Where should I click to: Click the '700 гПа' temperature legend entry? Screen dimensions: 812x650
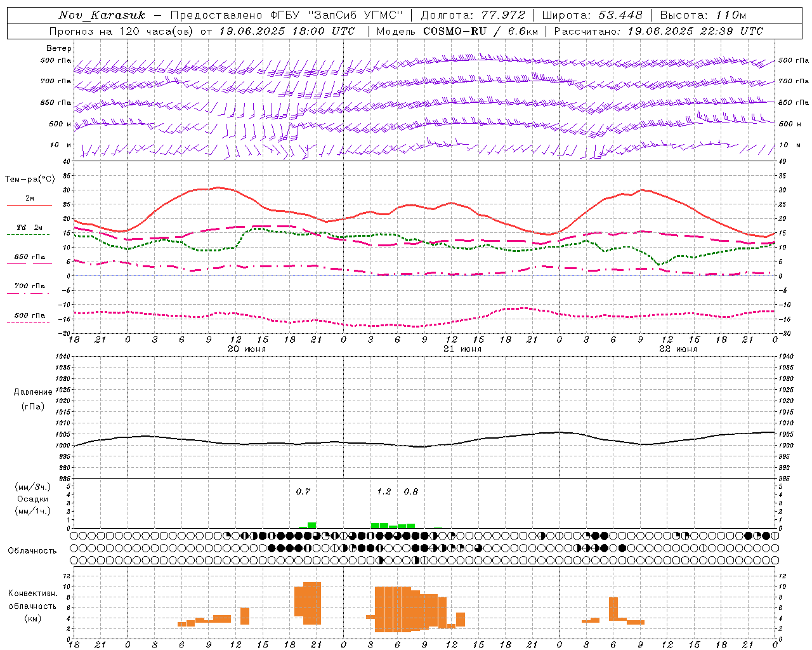tap(30, 286)
